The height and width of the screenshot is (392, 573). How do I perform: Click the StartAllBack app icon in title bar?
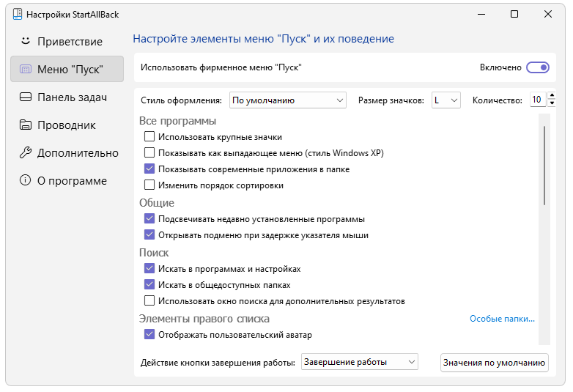coord(17,14)
